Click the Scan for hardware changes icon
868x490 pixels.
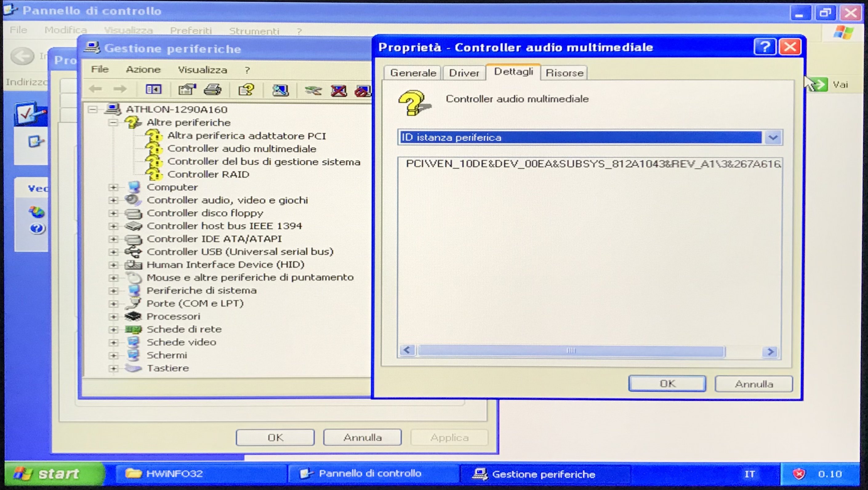click(280, 90)
